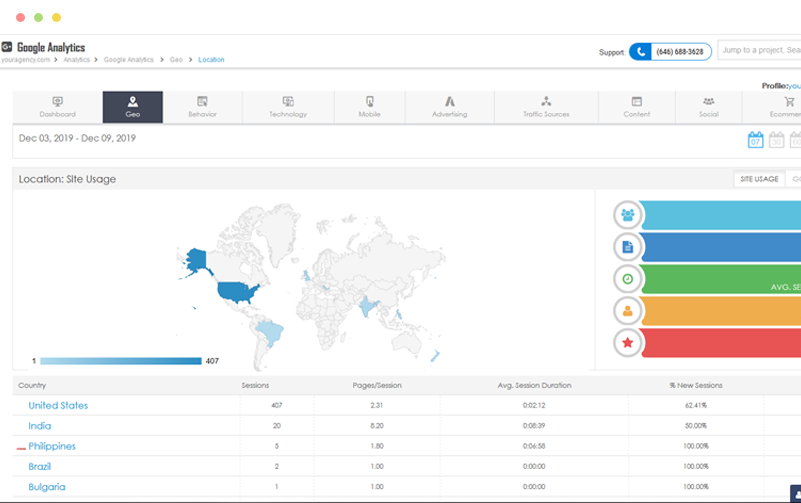Click the red metric bar
This screenshot has height=503, width=801.
pyautogui.click(x=720, y=342)
